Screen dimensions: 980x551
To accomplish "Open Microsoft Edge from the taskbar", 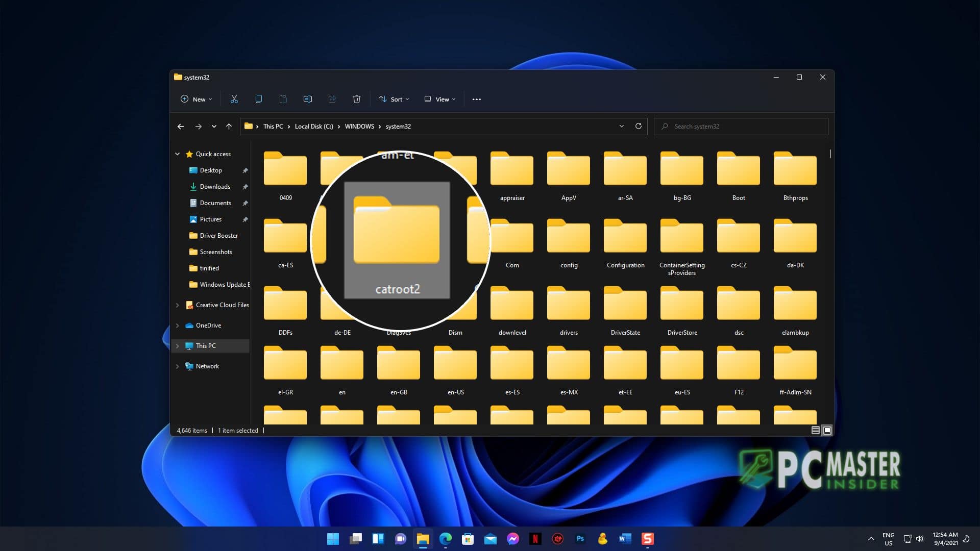I will (446, 539).
